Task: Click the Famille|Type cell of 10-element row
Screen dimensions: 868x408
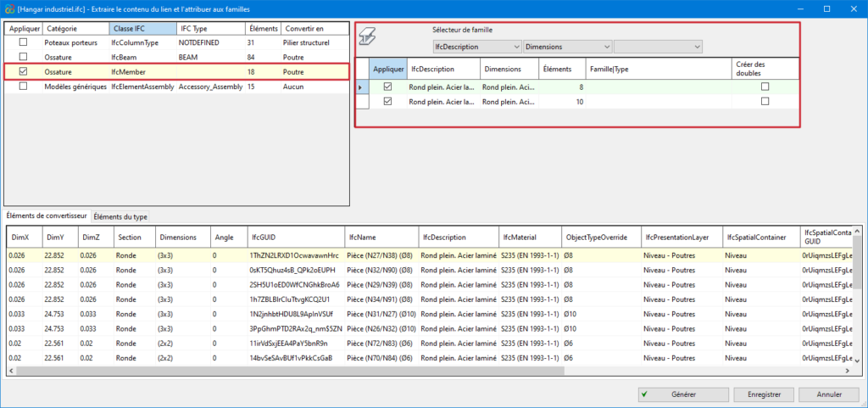Action: tap(659, 101)
